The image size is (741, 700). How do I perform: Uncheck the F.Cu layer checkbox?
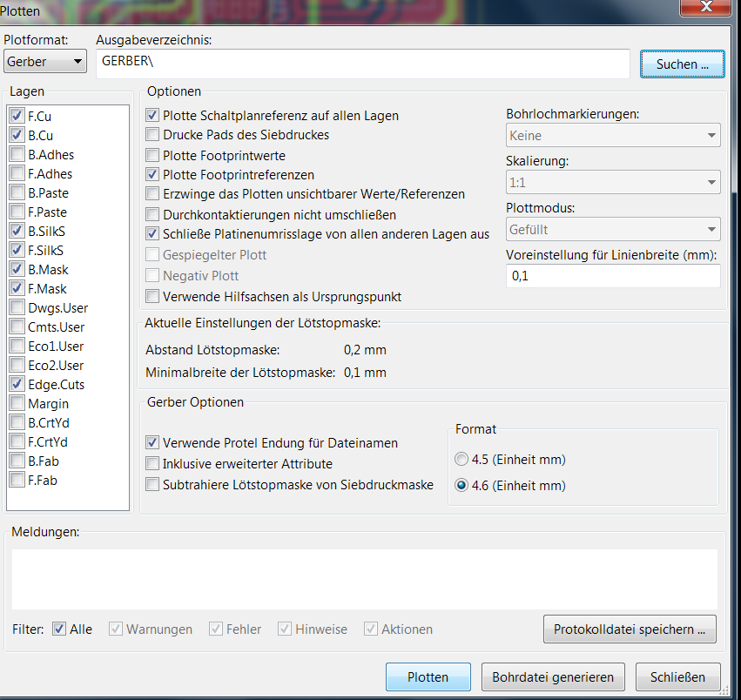17,116
